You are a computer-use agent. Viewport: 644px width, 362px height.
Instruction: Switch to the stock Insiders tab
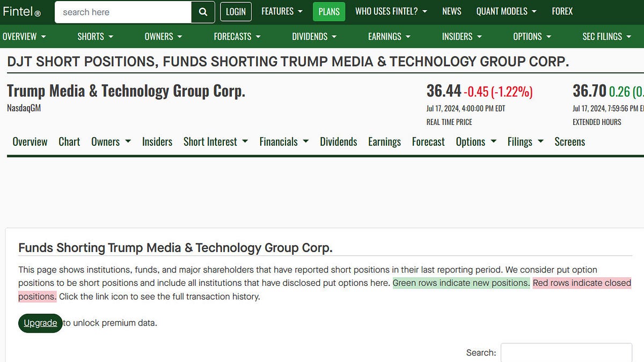click(x=157, y=142)
